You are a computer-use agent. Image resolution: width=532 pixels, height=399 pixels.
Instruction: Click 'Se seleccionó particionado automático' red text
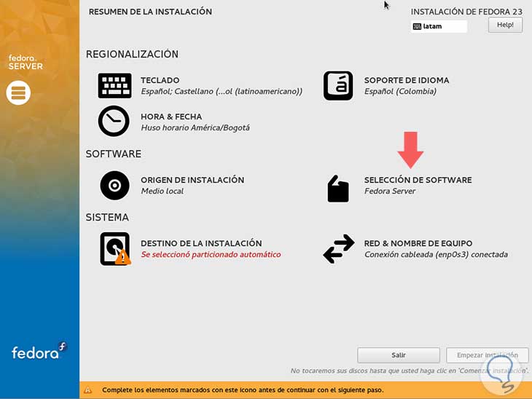coord(211,255)
